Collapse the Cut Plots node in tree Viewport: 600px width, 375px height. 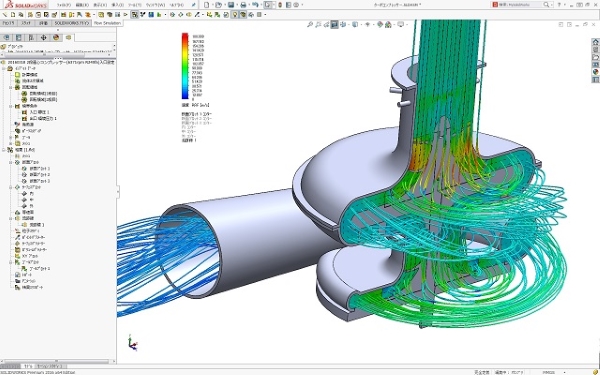tap(11, 162)
